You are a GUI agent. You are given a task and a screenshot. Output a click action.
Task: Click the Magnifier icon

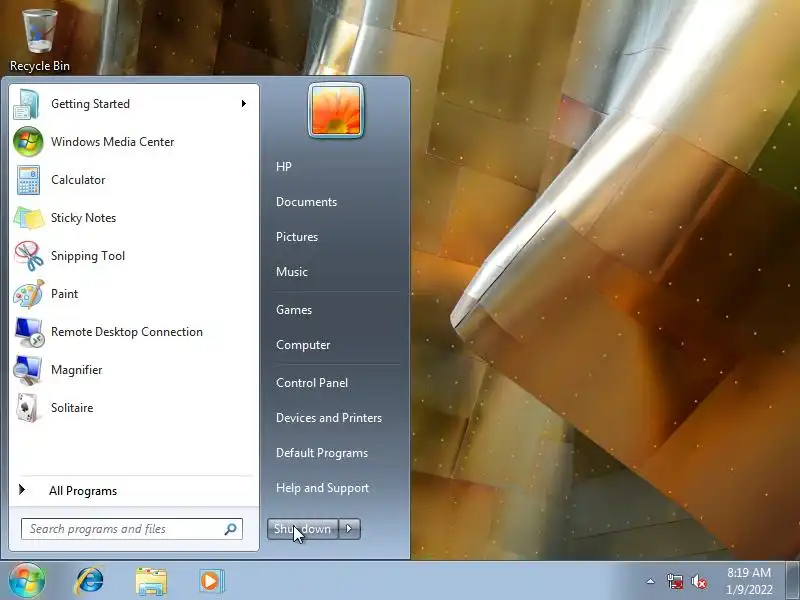point(28,370)
